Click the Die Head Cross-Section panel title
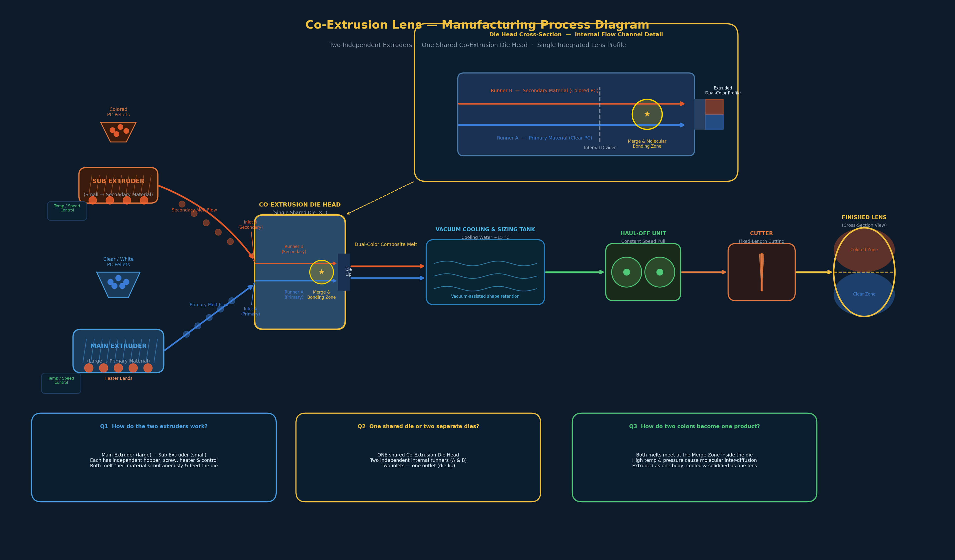Screen dimensions: 955x560 pyautogui.click(x=576, y=35)
